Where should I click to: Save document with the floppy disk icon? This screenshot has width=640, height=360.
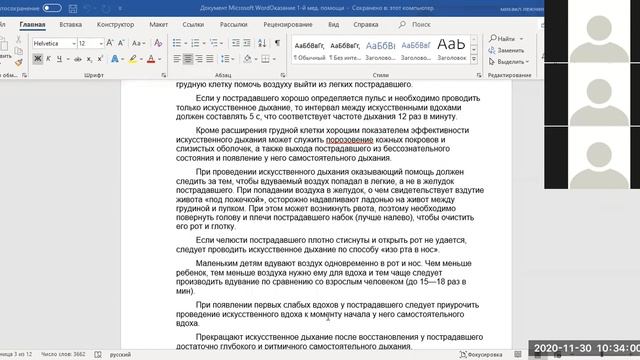click(x=73, y=8)
